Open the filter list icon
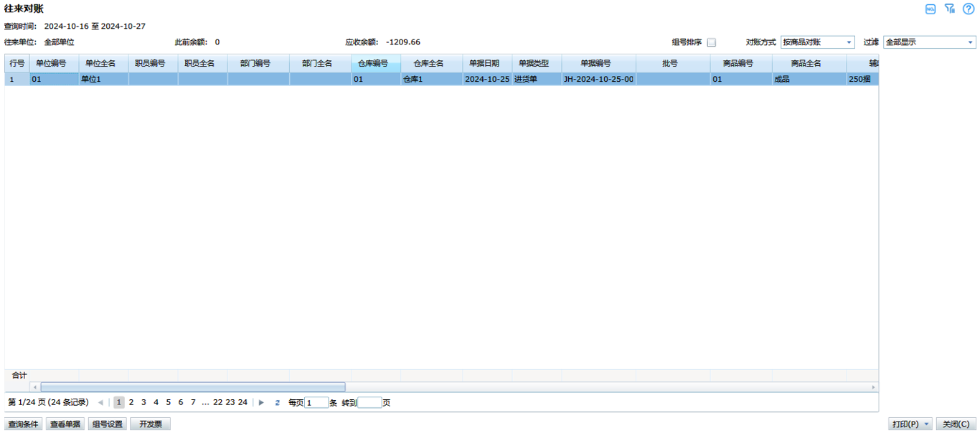Screen dimensions: 980x433 click(x=949, y=9)
